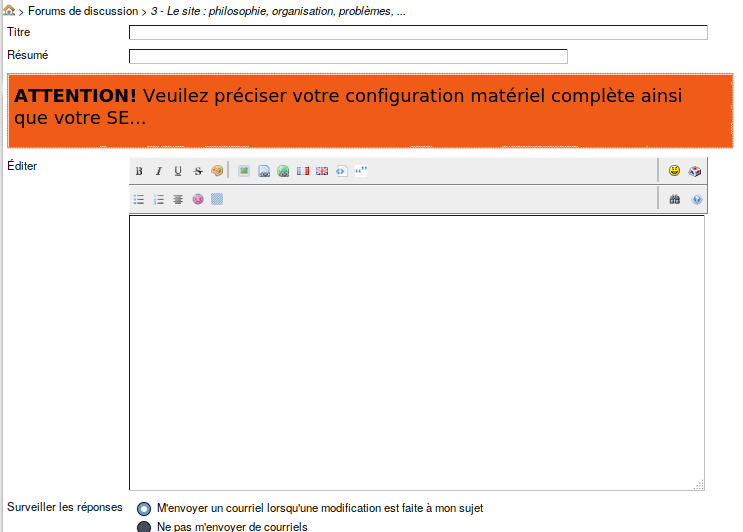Select 'Ne pas m'envoyer de courriels' radio
743x532 pixels.
pyautogui.click(x=144, y=527)
